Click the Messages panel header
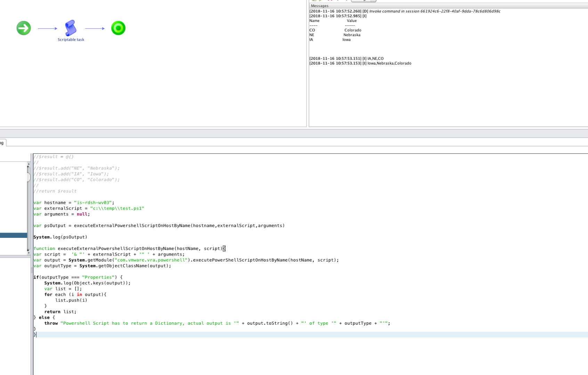Viewport: 588px width, 375px height. 319,6
